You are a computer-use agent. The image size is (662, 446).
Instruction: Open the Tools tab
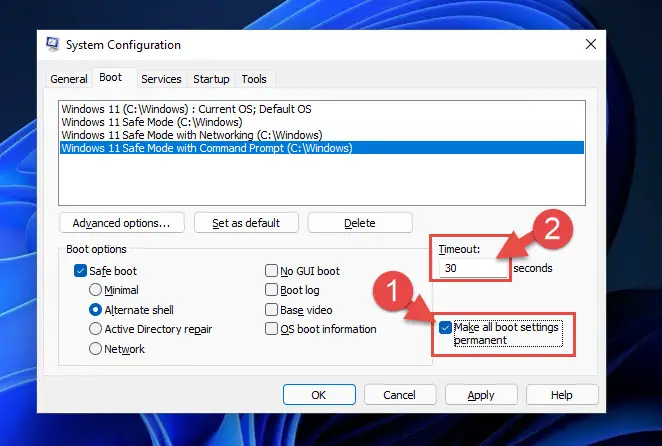254,79
